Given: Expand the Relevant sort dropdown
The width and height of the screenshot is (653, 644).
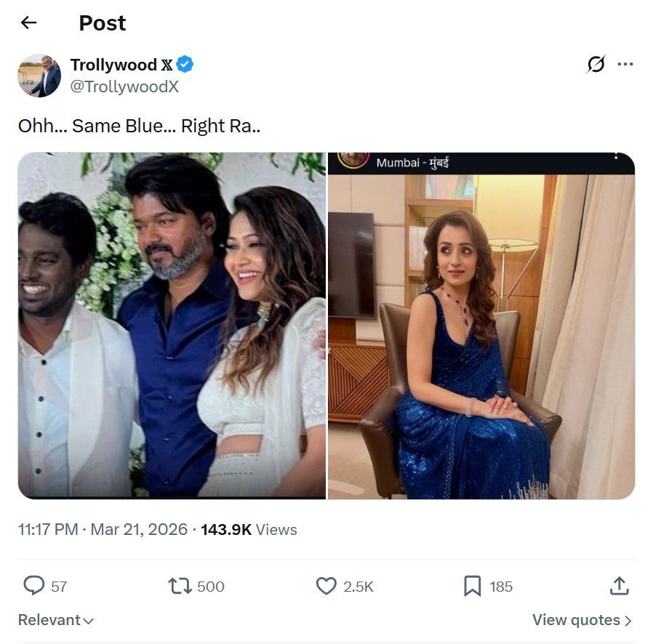Looking at the screenshot, I should [x=56, y=620].
